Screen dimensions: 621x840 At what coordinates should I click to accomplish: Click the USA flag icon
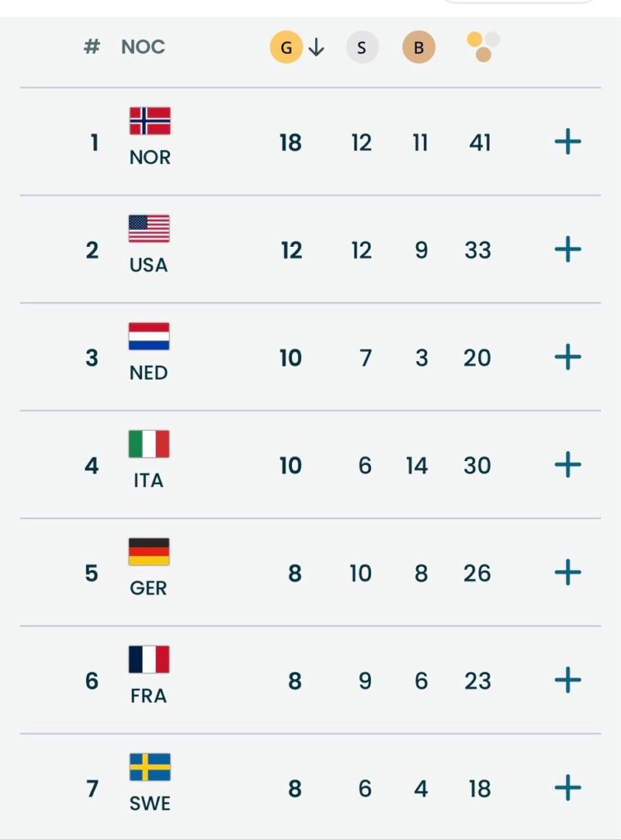[149, 228]
